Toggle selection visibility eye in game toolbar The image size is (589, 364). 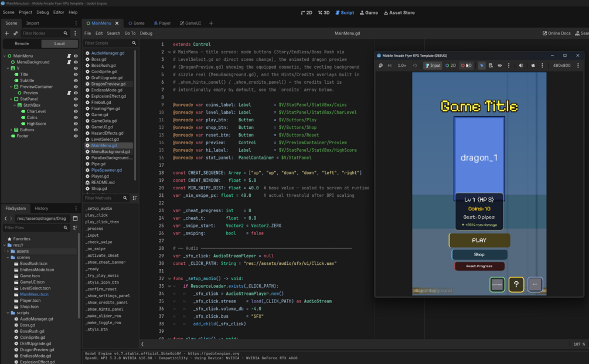click(x=499, y=66)
